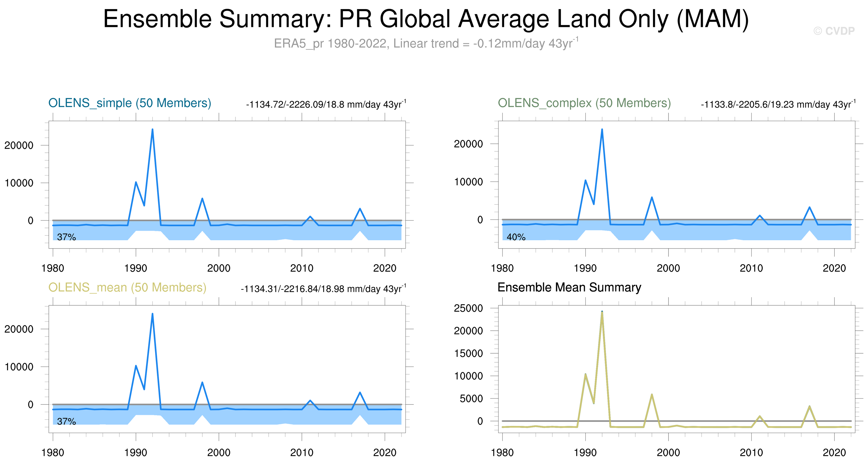Click the 37% label in OLENS_simple plot
The height and width of the screenshot is (465, 868).
click(66, 237)
